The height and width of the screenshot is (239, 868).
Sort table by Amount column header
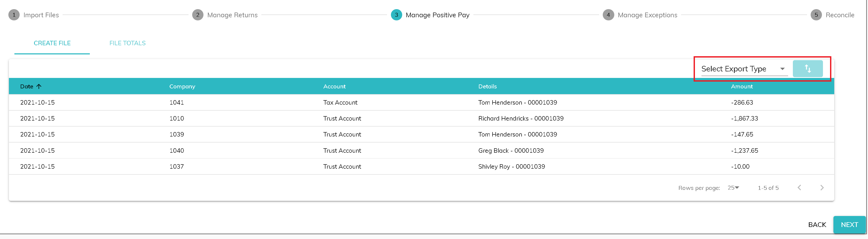pos(741,87)
